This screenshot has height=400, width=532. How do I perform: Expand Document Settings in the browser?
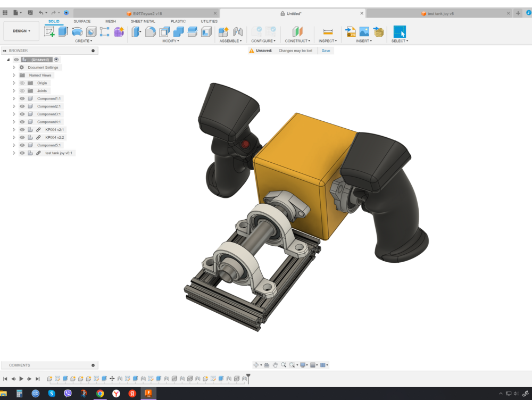coord(13,67)
